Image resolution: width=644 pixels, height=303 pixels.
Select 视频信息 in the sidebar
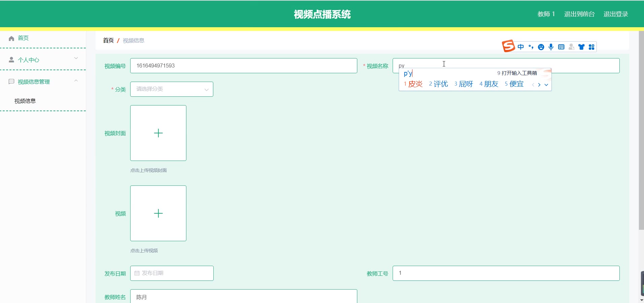click(25, 101)
